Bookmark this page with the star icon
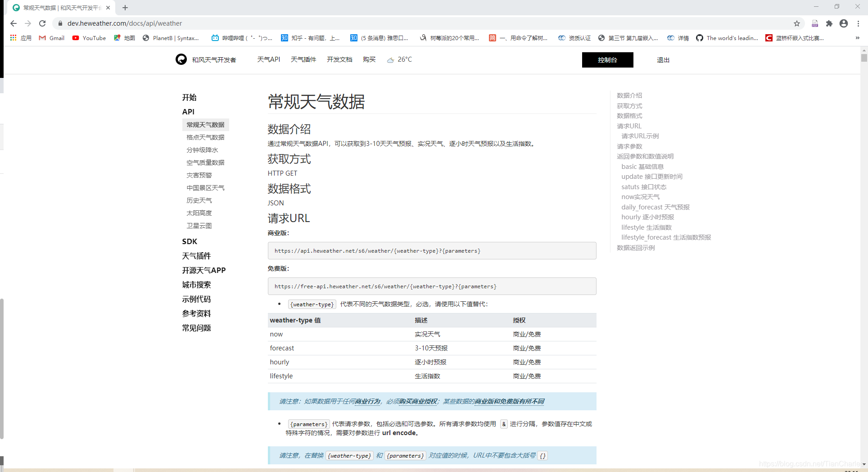This screenshot has height=472, width=868. point(797,23)
